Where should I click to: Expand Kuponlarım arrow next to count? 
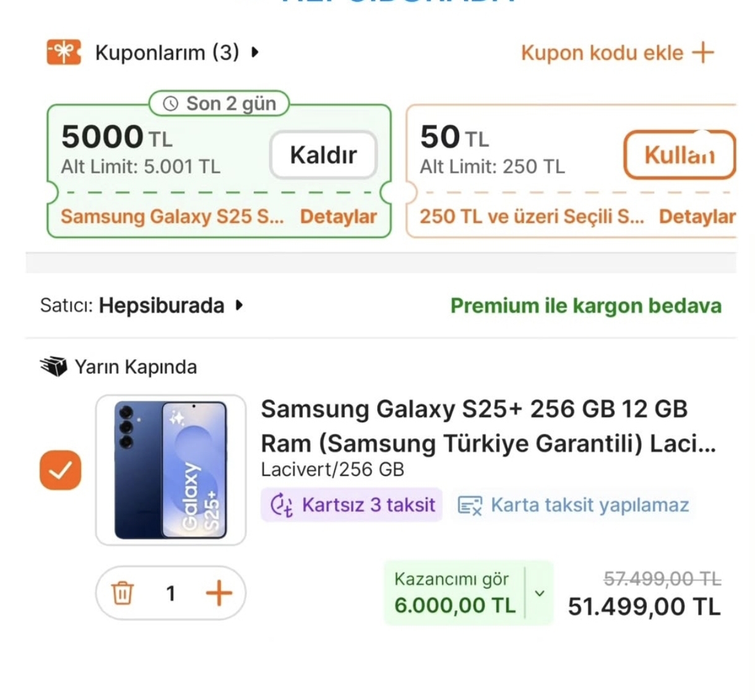(x=254, y=53)
